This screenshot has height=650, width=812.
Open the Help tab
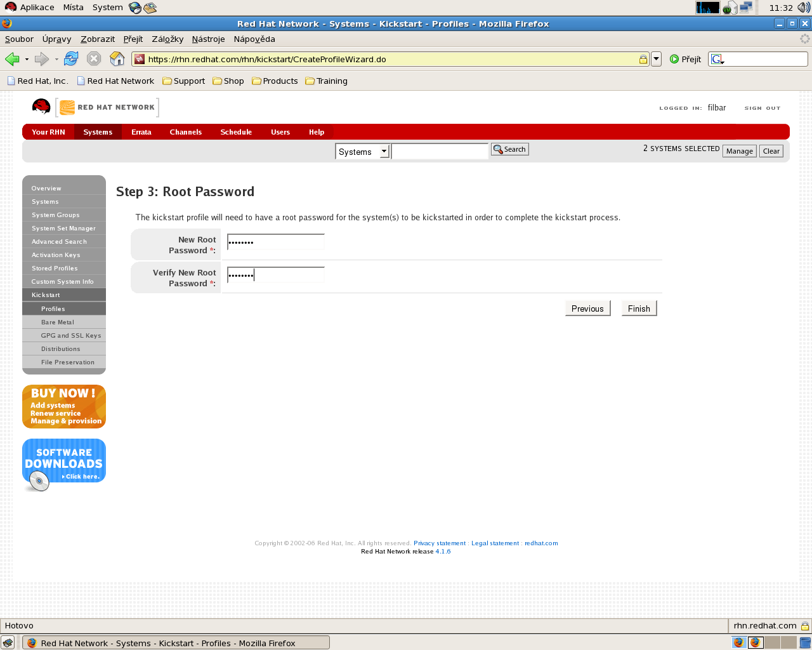coord(317,132)
